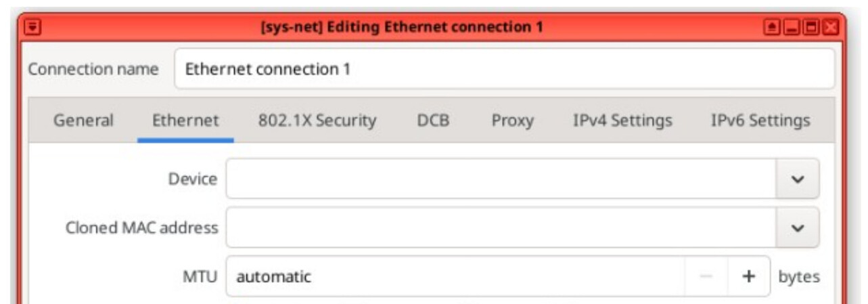Click the Cloned MAC address field
868x304 pixels.
click(x=501, y=227)
